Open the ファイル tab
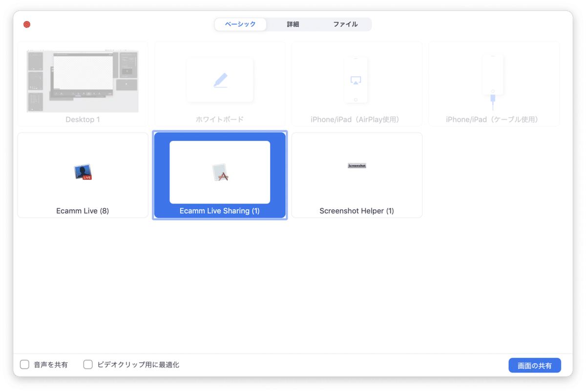586x392 pixels. [x=345, y=24]
